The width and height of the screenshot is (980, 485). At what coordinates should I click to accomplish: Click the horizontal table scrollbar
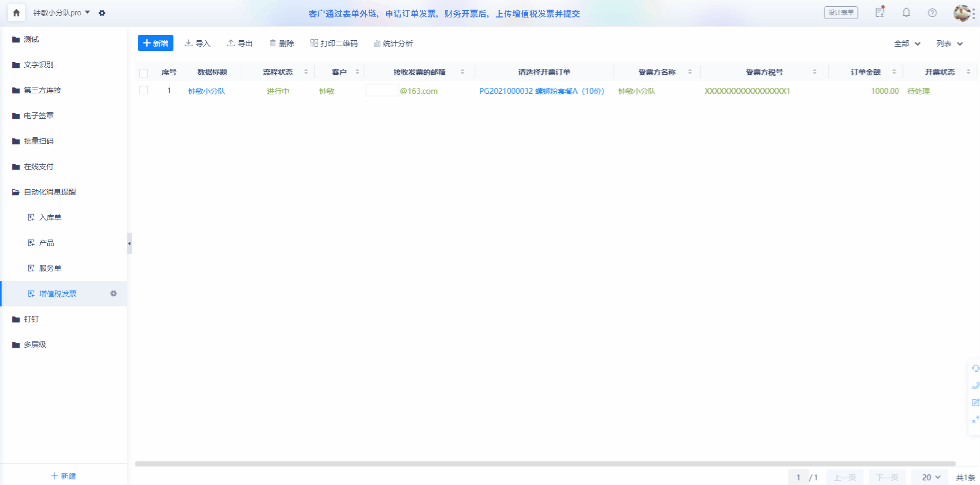click(545, 464)
